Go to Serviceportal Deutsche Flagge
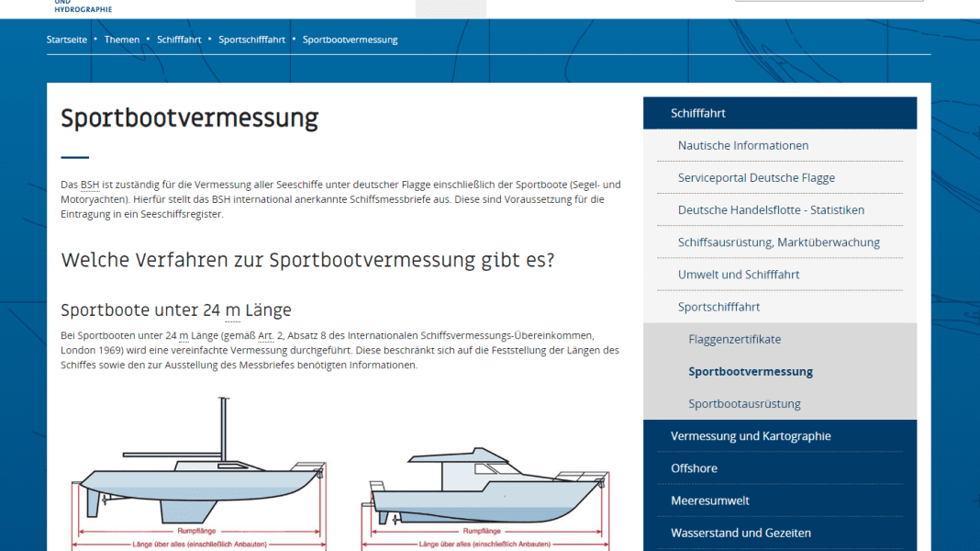Image resolution: width=980 pixels, height=551 pixels. (x=756, y=177)
